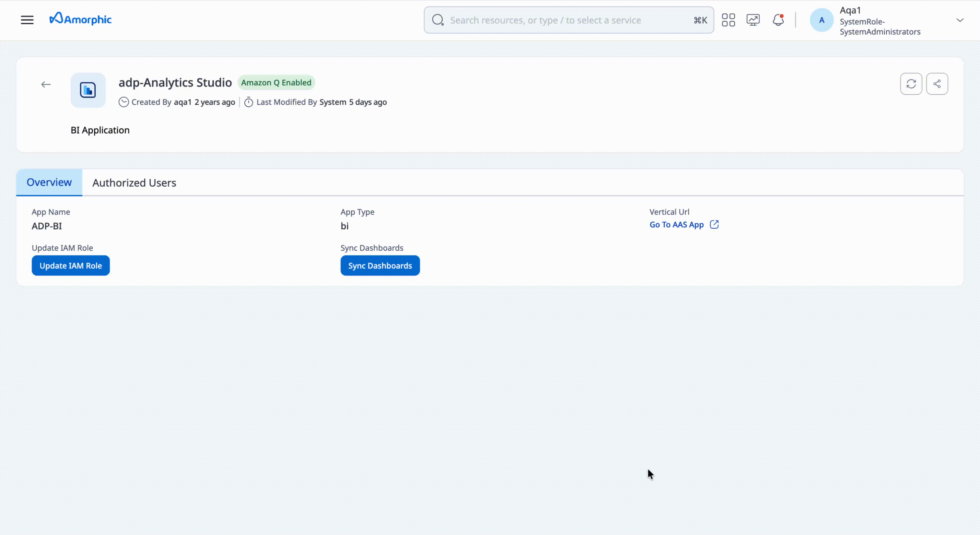This screenshot has width=980, height=535.
Task: Click the share icon button
Action: click(937, 84)
